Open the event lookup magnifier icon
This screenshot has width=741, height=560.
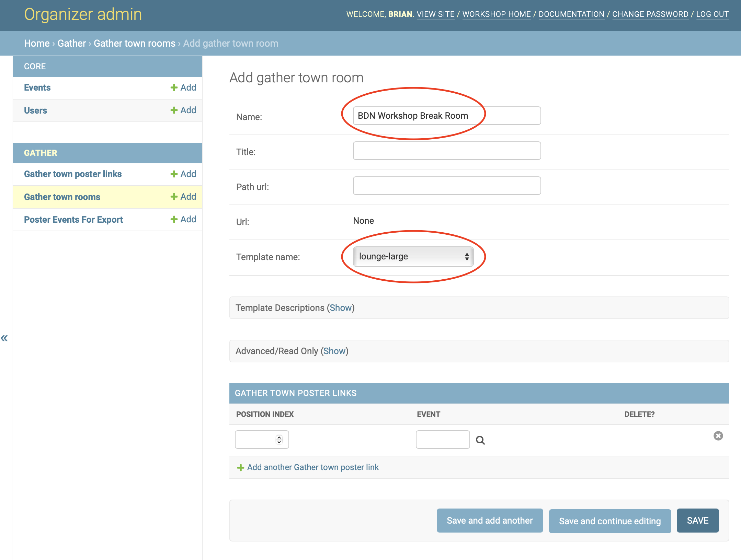coord(480,440)
